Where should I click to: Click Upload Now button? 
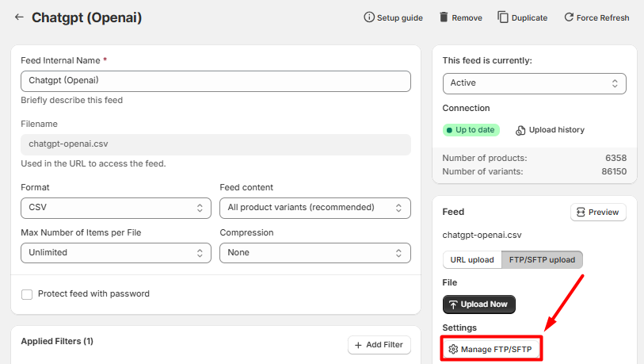(x=479, y=305)
